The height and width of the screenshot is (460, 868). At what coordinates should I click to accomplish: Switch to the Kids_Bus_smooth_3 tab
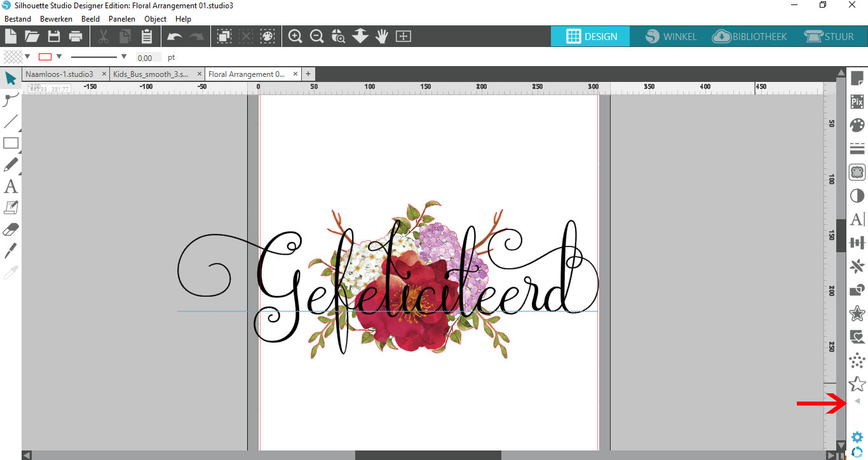tap(151, 74)
